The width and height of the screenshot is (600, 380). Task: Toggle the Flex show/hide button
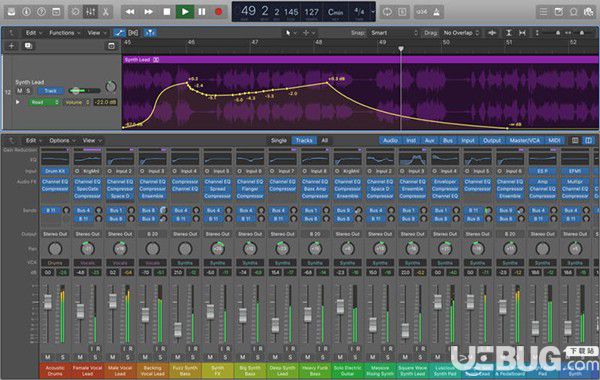pos(133,33)
